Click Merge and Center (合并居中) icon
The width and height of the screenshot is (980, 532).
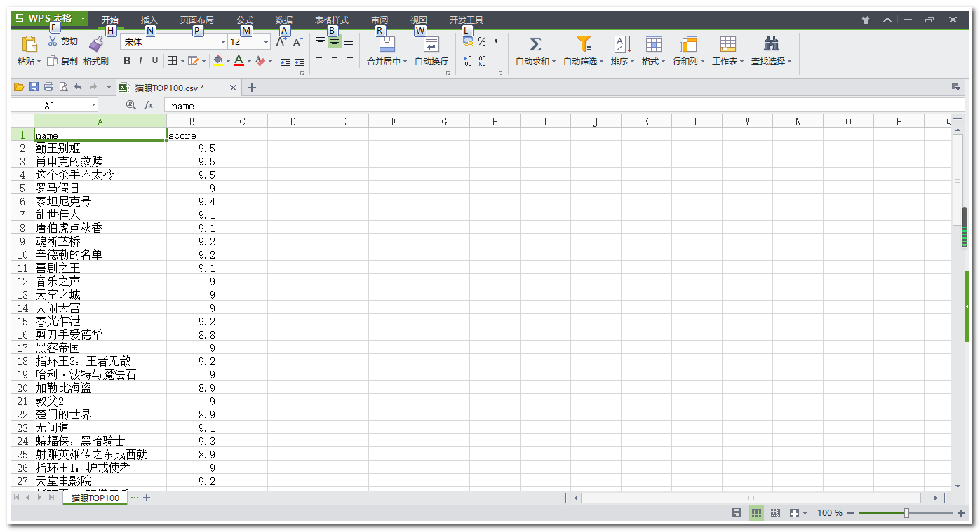387,44
